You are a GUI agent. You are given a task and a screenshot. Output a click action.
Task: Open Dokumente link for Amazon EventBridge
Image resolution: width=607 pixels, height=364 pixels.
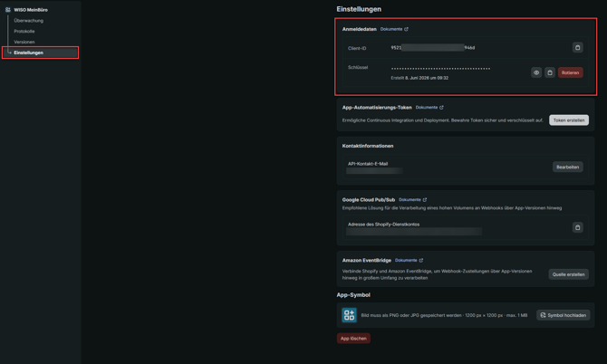tap(409, 261)
